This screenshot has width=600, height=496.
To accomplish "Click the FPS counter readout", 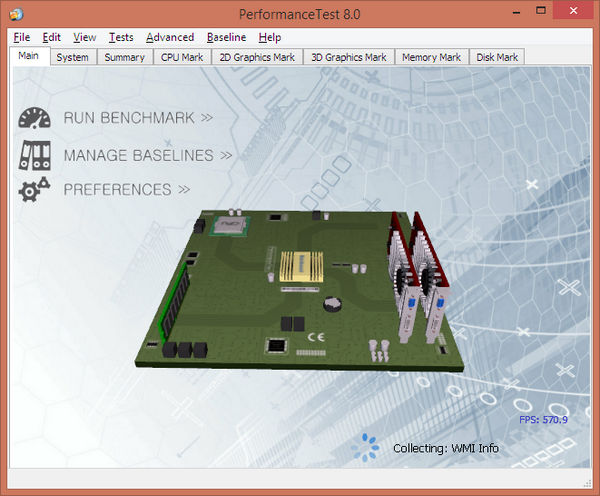I will pos(543,420).
